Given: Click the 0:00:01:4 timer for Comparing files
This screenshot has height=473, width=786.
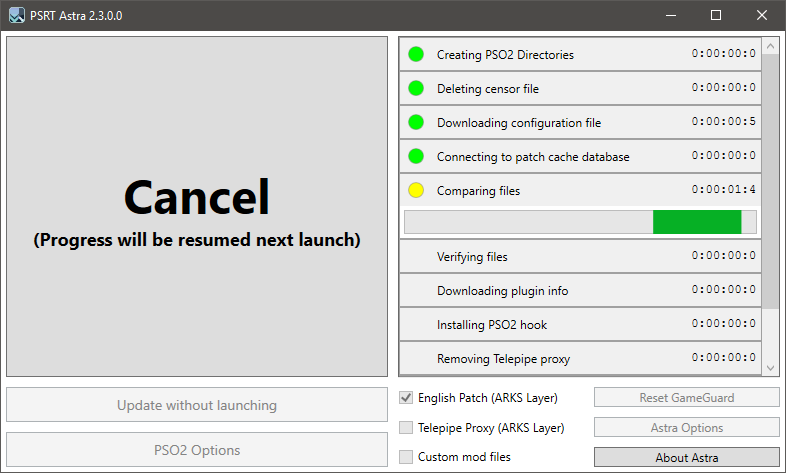Looking at the screenshot, I should (x=723, y=189).
